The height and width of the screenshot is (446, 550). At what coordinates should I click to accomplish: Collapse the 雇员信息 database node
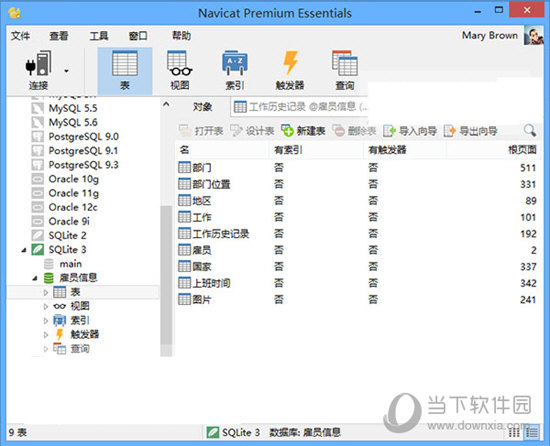pyautogui.click(x=35, y=278)
